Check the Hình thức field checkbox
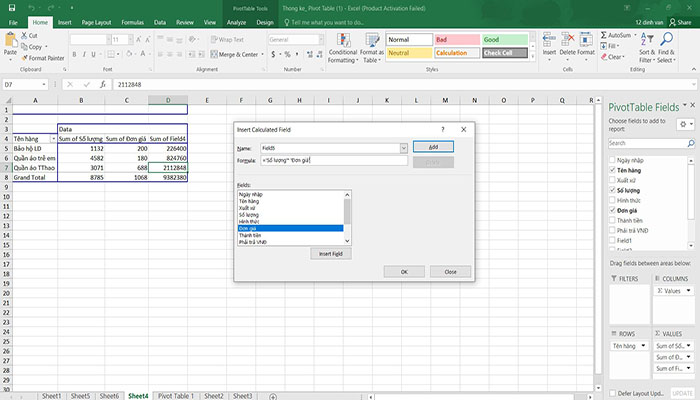Screen dimensions: 700x400 [612, 200]
